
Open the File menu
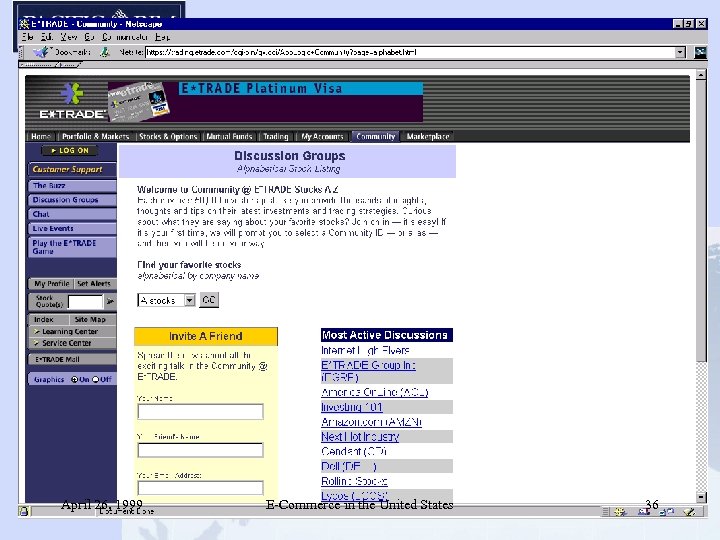point(27,37)
